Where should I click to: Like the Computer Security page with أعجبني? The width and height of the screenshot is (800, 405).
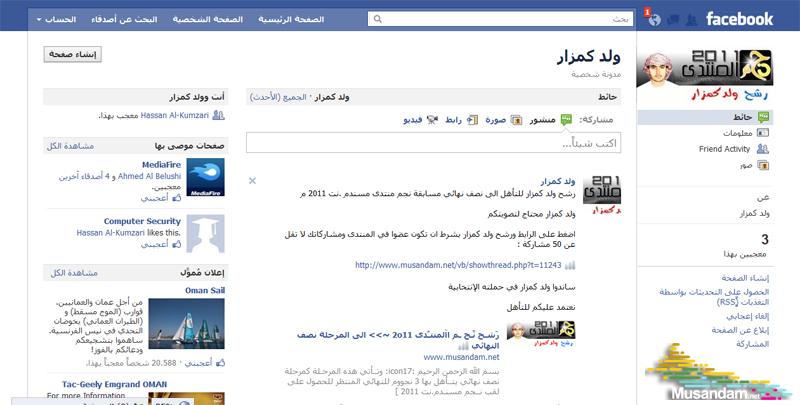tap(155, 244)
